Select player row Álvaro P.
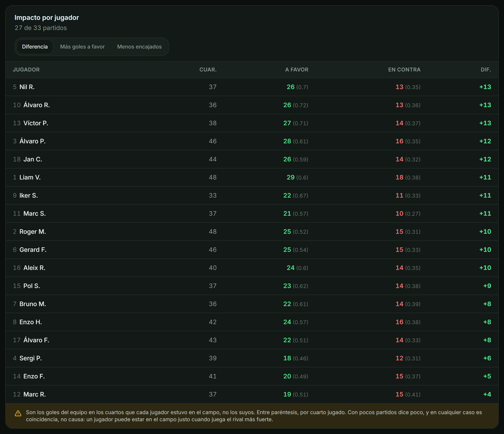The image size is (504, 434). pyautogui.click(x=252, y=141)
